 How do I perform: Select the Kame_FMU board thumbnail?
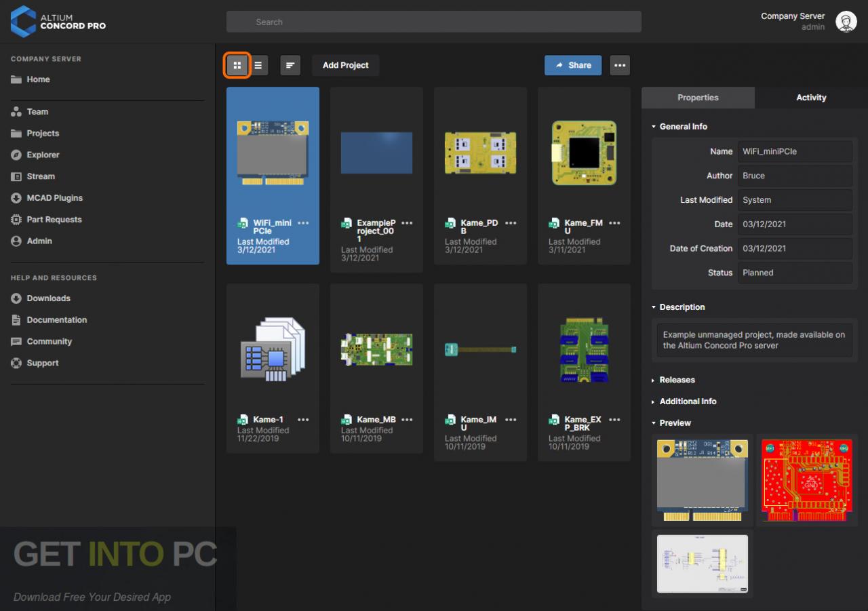(584, 153)
